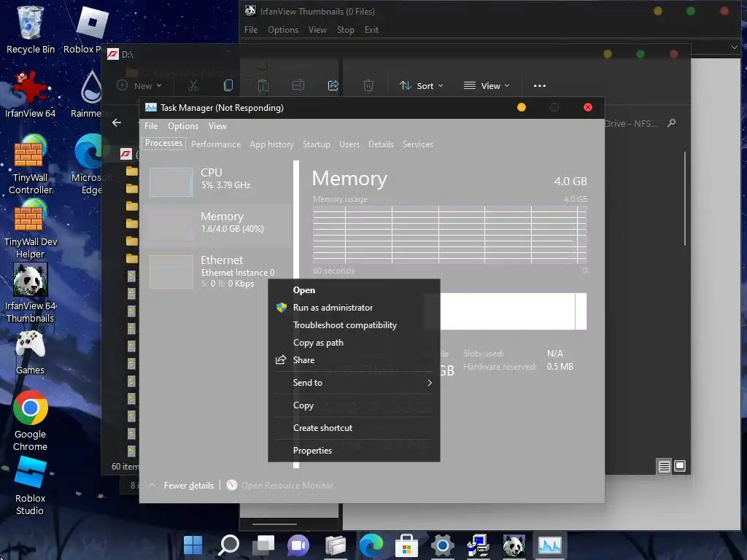Choose Share in the context menu
The height and width of the screenshot is (560, 747).
(x=354, y=360)
